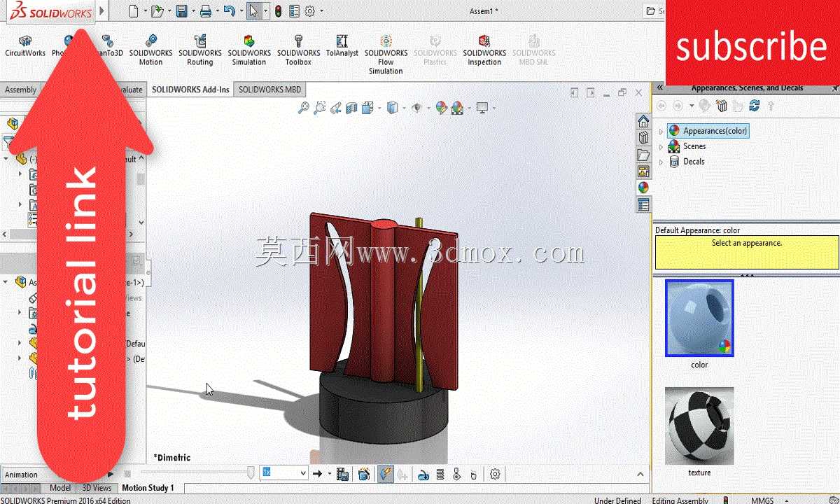840x504 pixels.
Task: Activate the SOLIDWORKS Routing add-in
Action: (x=199, y=50)
